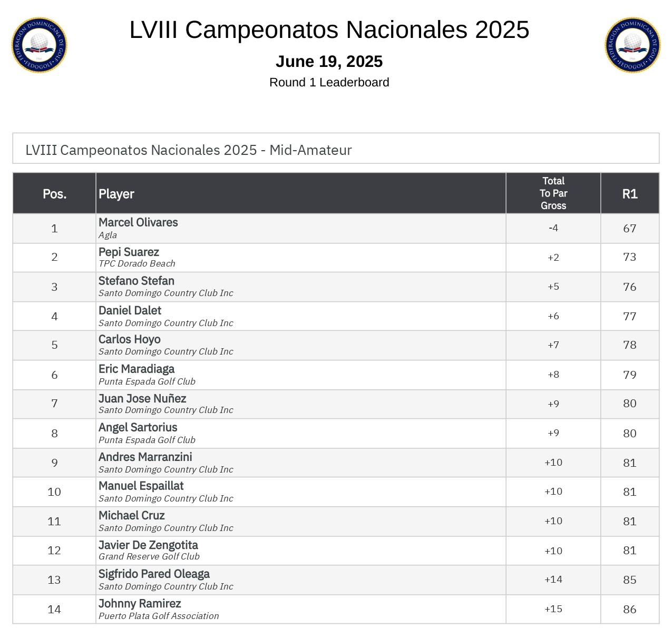This screenshot has height=638, width=672.
Task: Click the R1 column header
Action: pyautogui.click(x=630, y=194)
